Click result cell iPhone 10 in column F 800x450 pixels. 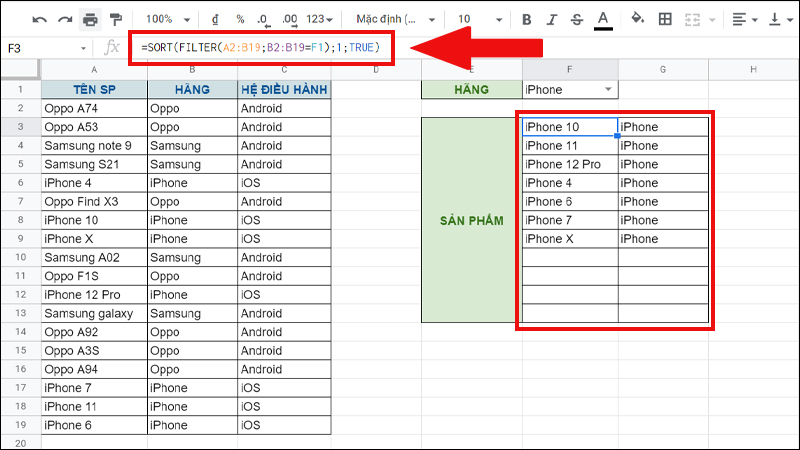pyautogui.click(x=570, y=127)
